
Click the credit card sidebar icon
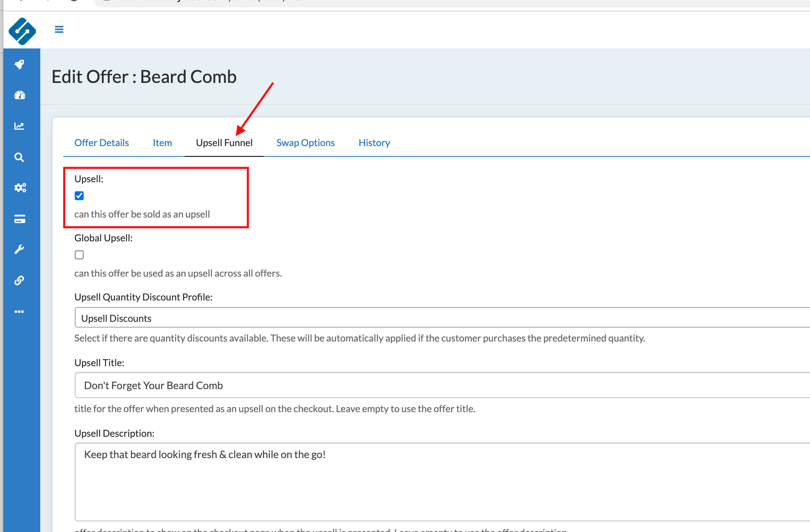(19, 219)
